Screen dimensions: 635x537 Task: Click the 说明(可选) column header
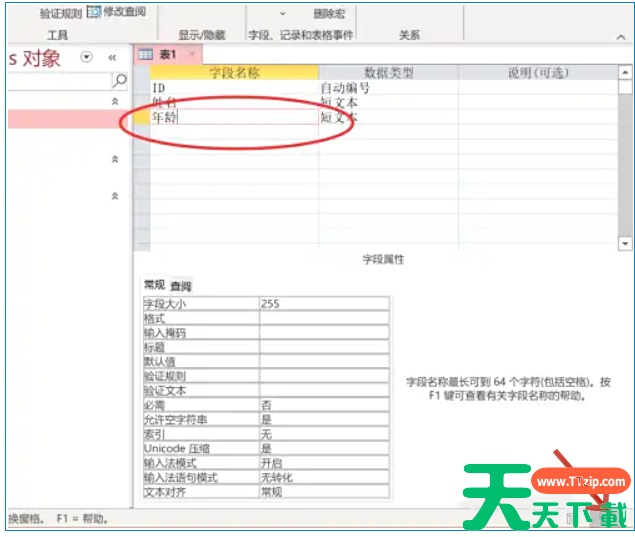[x=538, y=72]
